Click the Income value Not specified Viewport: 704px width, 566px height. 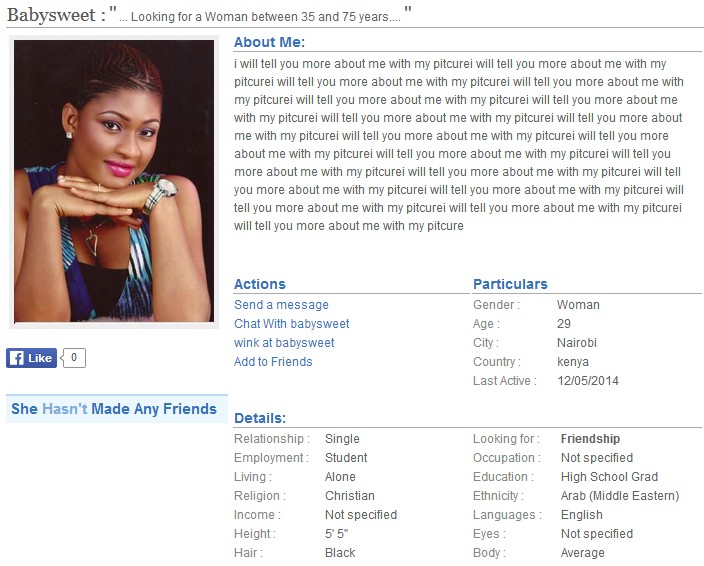click(361, 515)
